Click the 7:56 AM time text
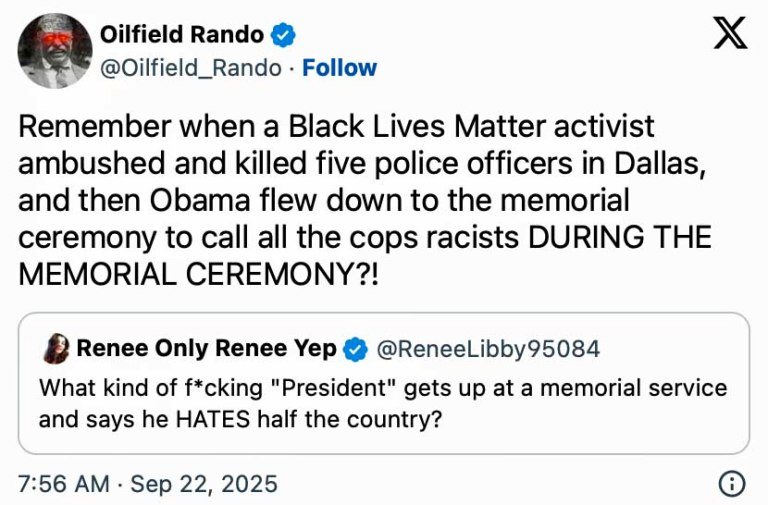The height and width of the screenshot is (505, 768). (x=64, y=485)
